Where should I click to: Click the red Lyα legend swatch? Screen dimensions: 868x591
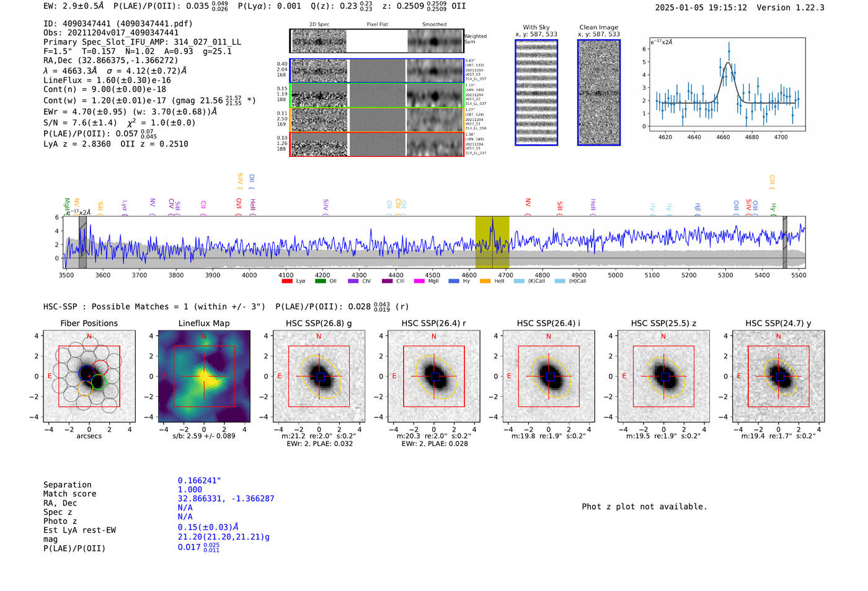[287, 281]
